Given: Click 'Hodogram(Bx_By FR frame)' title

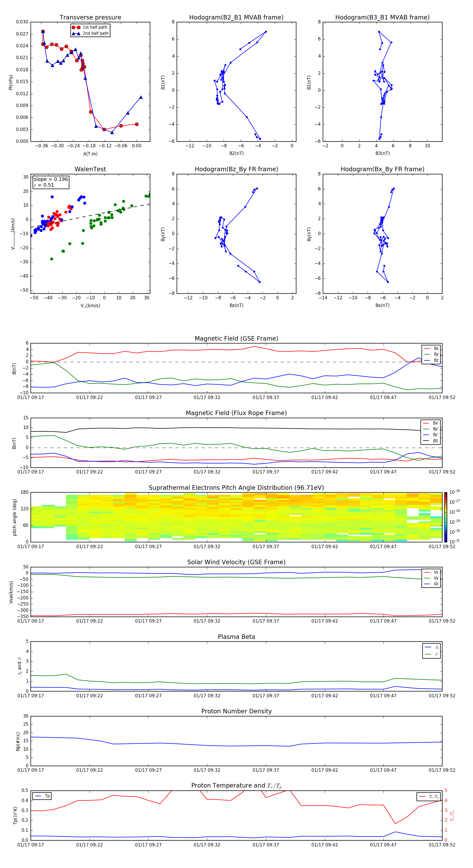Looking at the screenshot, I should 382,169.
